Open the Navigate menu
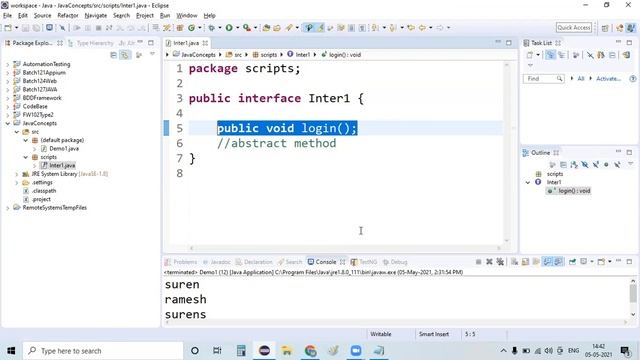Screen dimensions: 640x360 point(96,16)
